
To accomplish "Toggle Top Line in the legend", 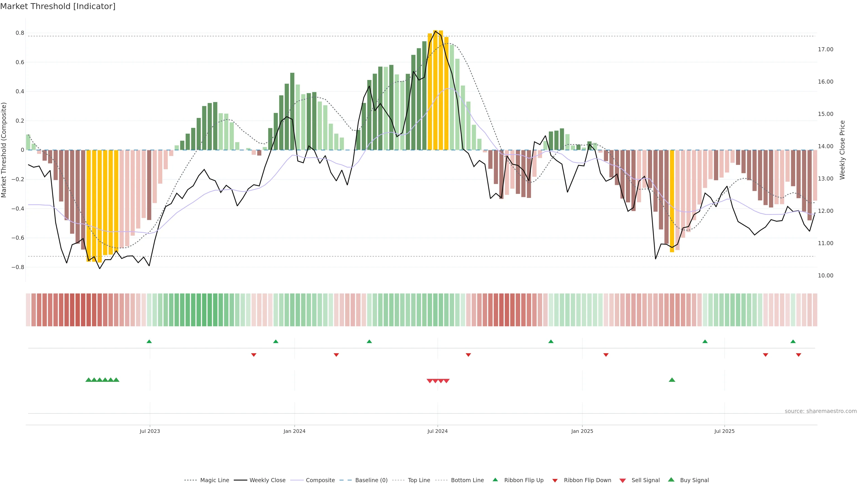I will (x=419, y=480).
